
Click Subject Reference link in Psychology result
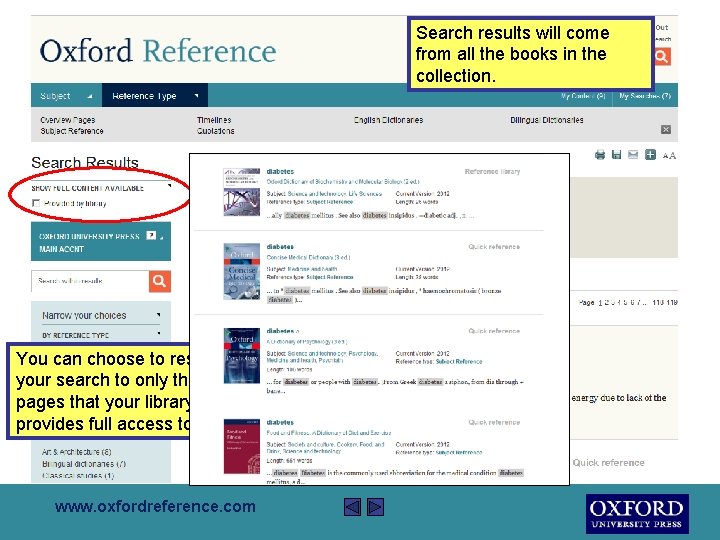(459, 361)
